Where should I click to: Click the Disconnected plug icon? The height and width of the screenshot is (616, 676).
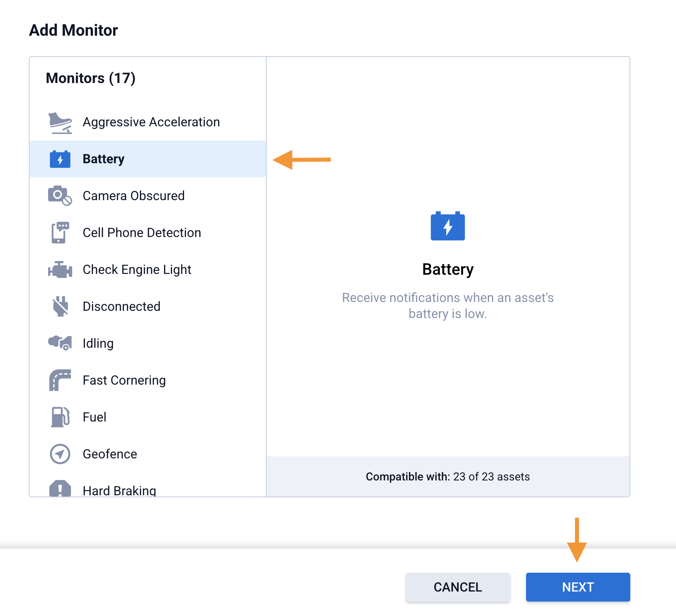60,306
